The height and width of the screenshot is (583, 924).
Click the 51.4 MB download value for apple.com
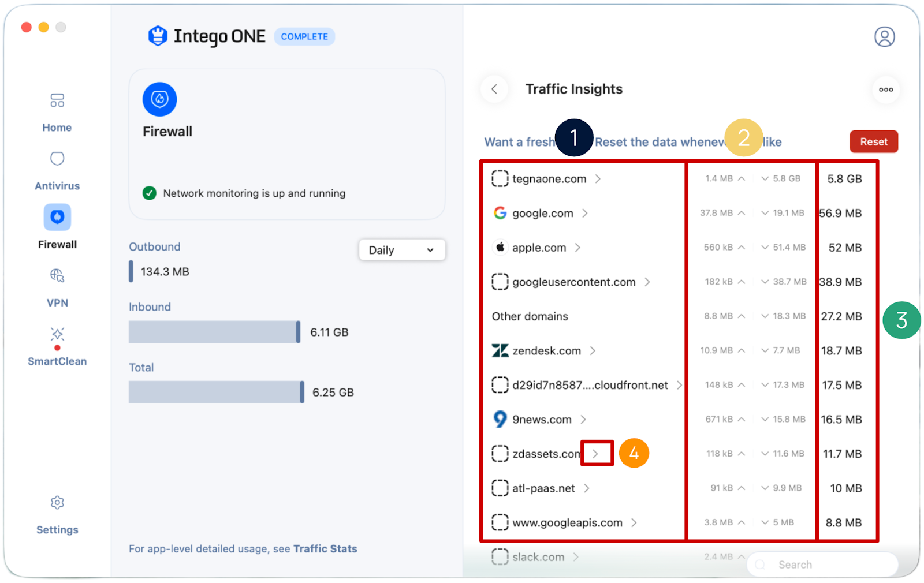pos(789,248)
